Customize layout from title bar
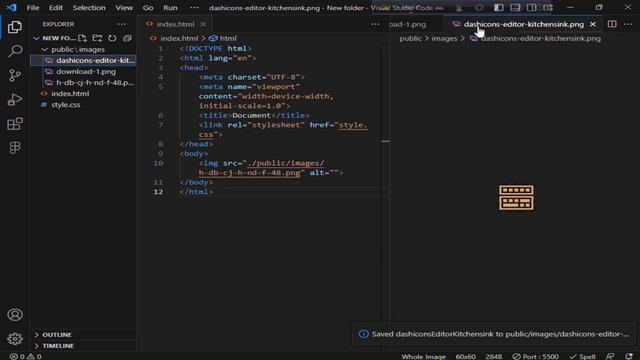Image resolution: width=640 pixels, height=360 pixels. coord(548,7)
